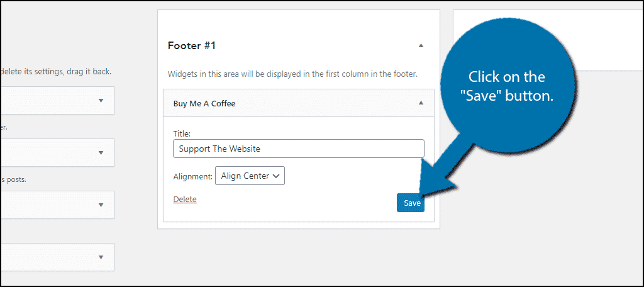Collapse the Footer #1 widget area arrow
Screen dimensions: 644x287
click(x=421, y=45)
